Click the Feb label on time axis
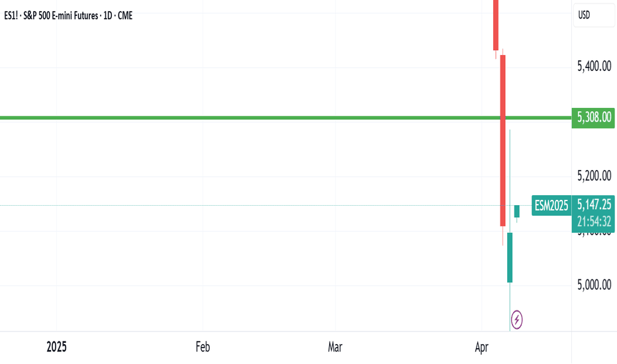Screen dimensions: 617x364 tap(203, 347)
